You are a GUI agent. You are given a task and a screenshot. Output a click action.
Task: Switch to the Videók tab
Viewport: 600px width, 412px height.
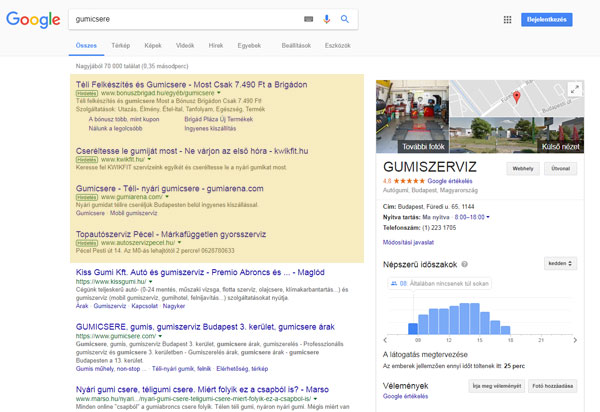[x=185, y=46]
